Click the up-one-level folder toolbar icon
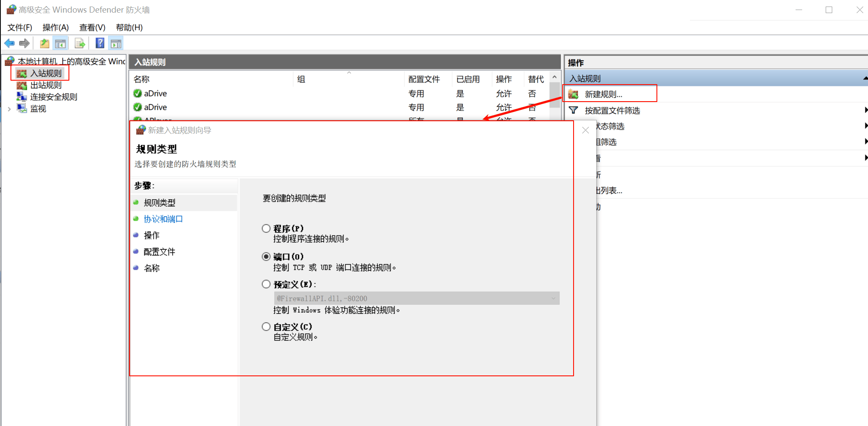Viewport: 868px width, 426px height. [44, 43]
